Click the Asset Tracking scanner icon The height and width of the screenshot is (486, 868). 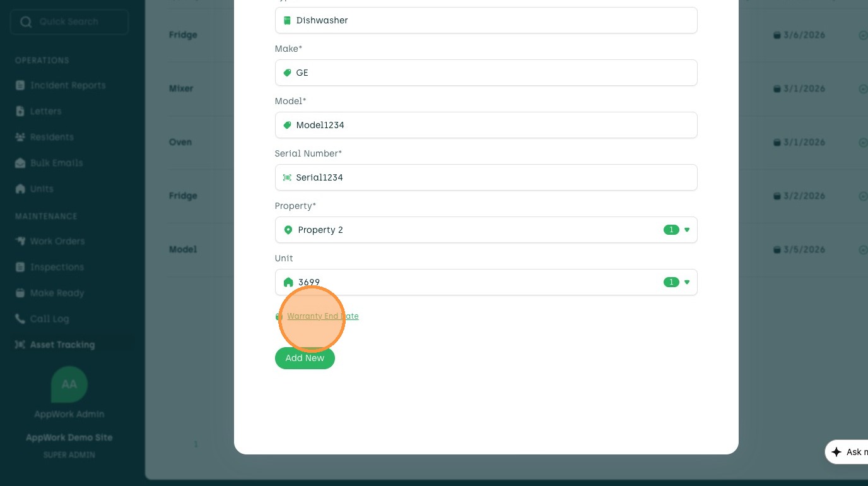point(20,345)
